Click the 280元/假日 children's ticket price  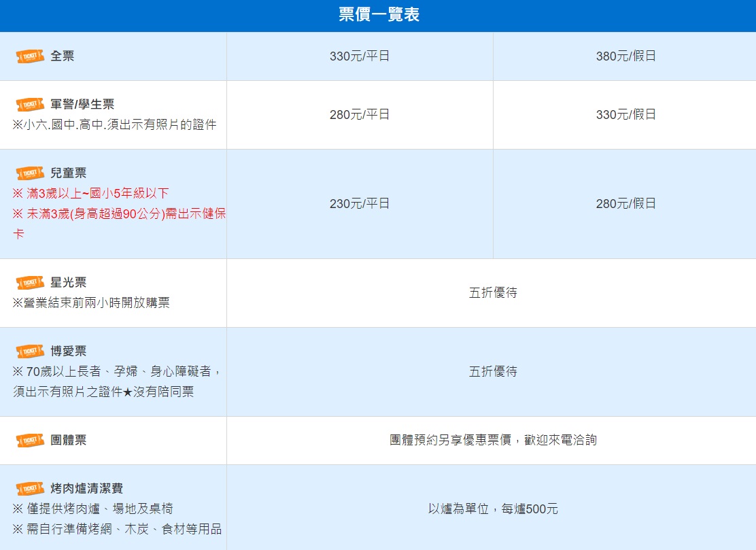click(x=624, y=203)
